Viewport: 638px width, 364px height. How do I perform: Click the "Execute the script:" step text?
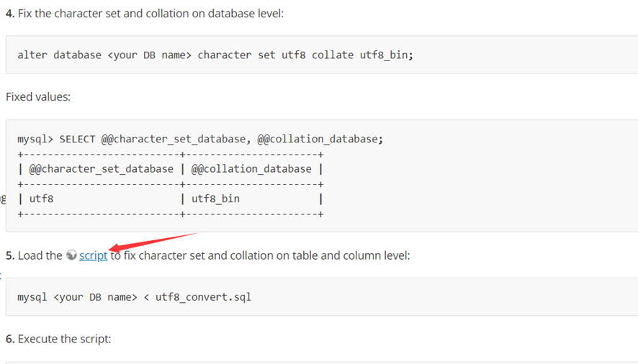(x=64, y=338)
